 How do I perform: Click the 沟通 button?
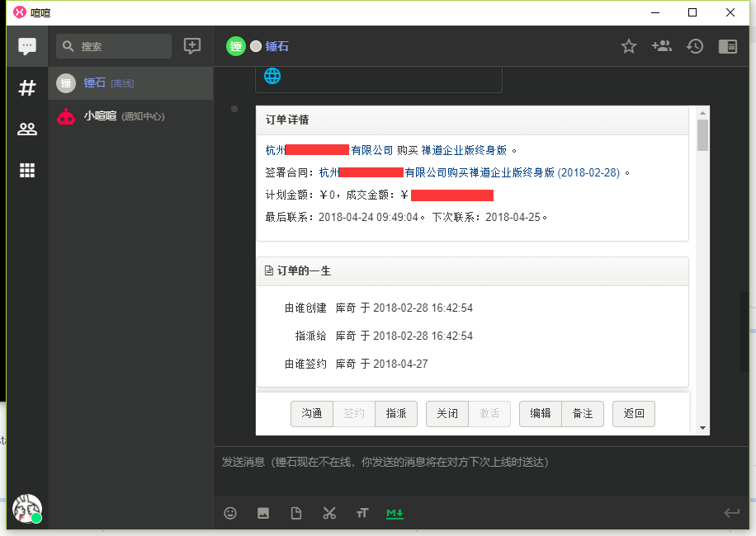tap(311, 413)
